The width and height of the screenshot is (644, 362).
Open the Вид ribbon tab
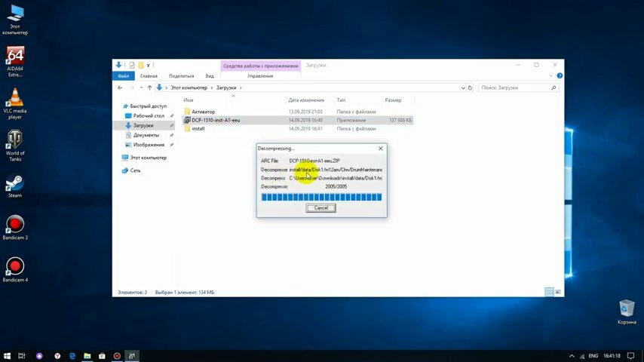[x=210, y=76]
